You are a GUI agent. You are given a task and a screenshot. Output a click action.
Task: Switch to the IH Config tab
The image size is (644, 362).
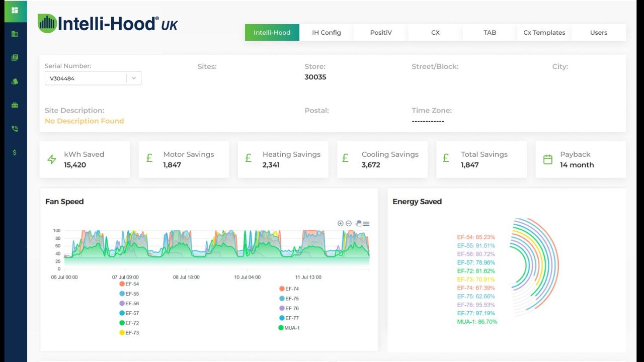pos(327,33)
